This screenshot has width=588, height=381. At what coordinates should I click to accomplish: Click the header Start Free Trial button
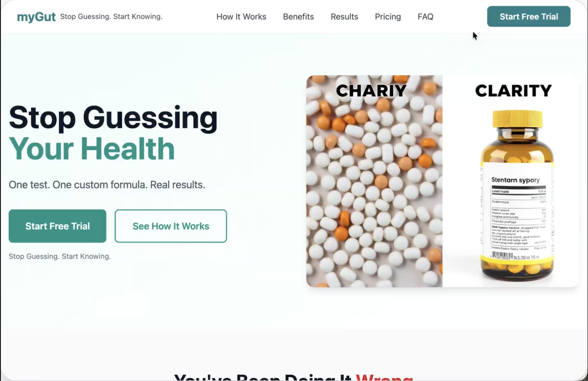click(529, 16)
